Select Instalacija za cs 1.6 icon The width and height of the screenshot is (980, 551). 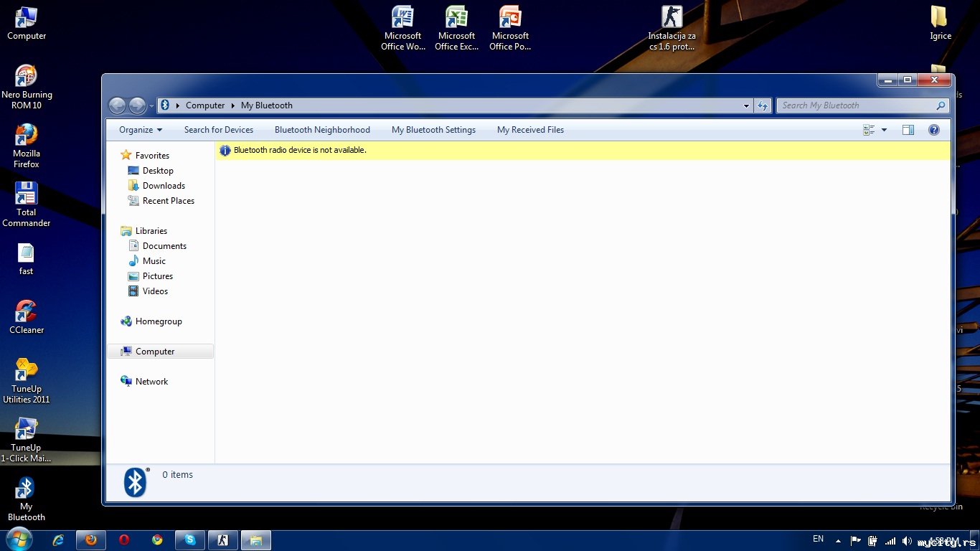[x=672, y=28]
